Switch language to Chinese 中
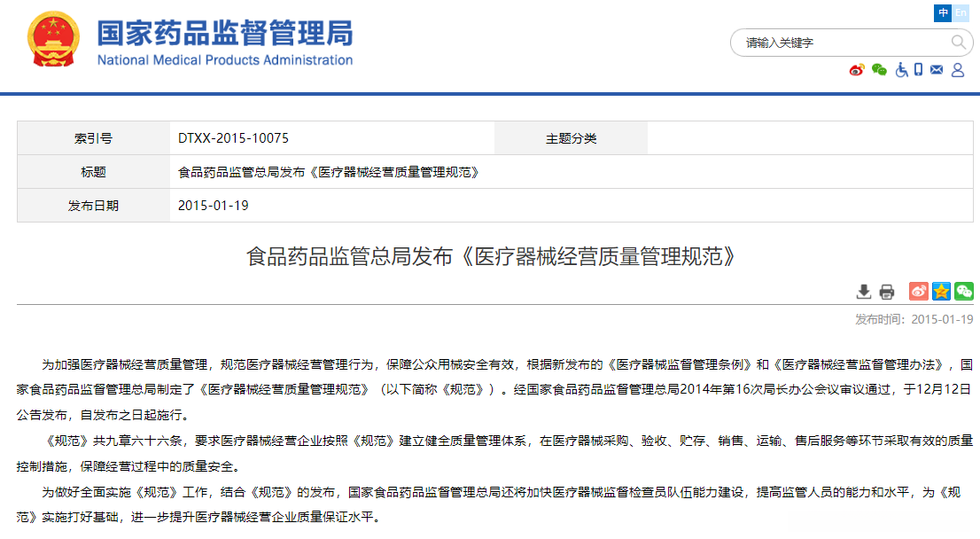The height and width of the screenshot is (539, 980). [x=943, y=12]
